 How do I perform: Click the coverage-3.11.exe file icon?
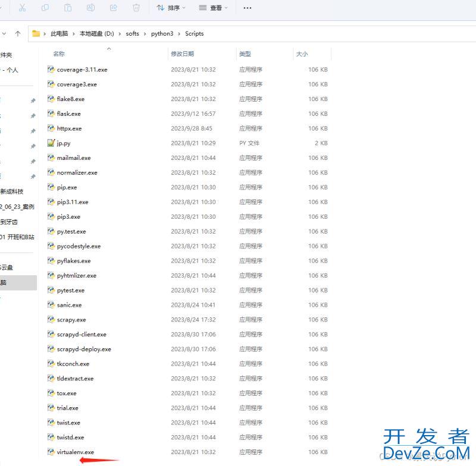(51, 70)
